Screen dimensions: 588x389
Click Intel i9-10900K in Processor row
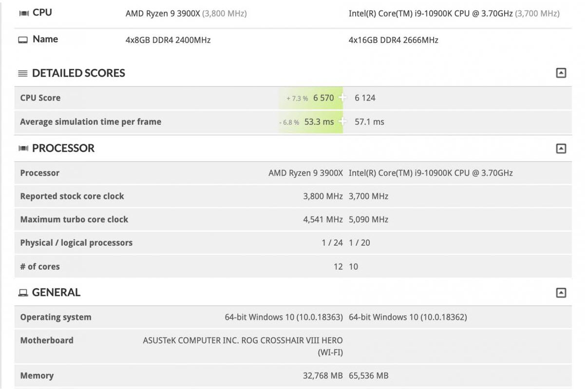point(431,173)
